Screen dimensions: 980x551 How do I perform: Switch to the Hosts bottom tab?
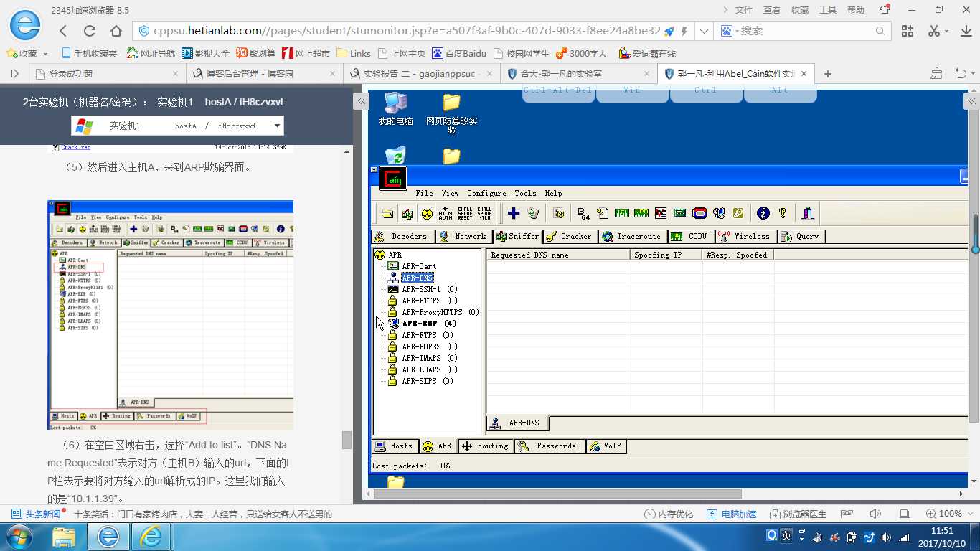click(x=394, y=446)
